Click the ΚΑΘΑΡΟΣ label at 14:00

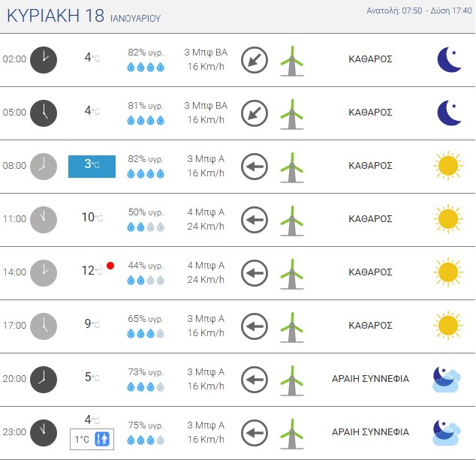tap(370, 272)
